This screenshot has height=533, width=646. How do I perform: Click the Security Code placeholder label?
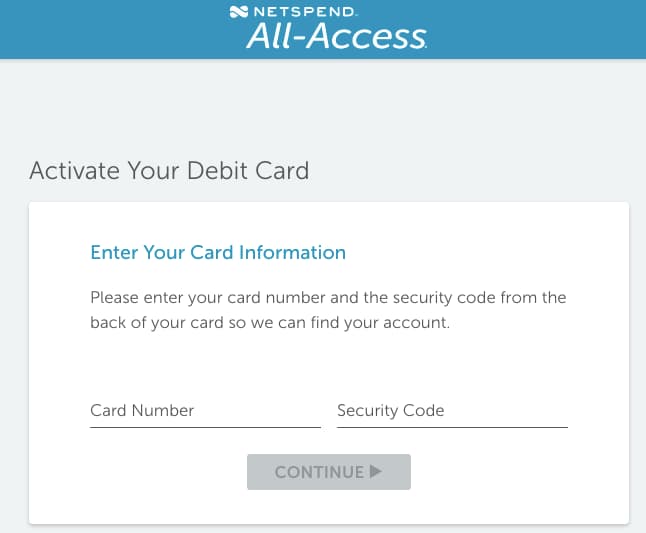point(391,411)
